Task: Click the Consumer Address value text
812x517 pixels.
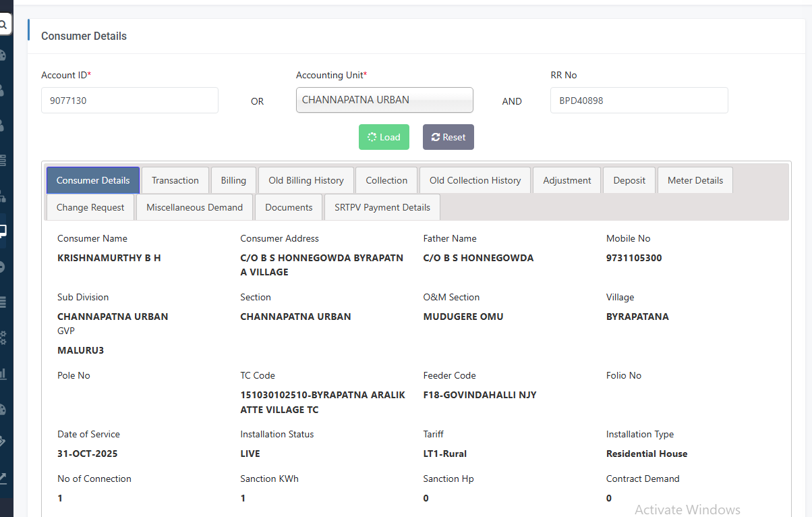Action: click(x=322, y=265)
